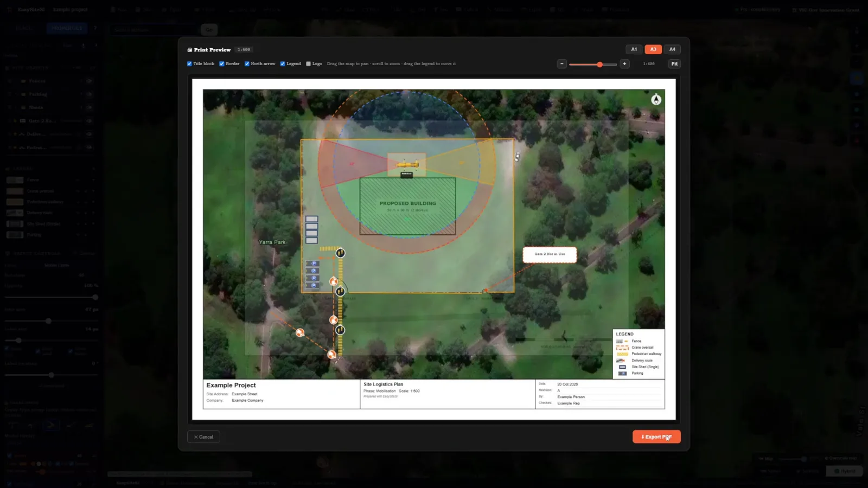868x488 pixels.
Task: Click the Pedestrian walkway legend swatch
Action: point(622,354)
